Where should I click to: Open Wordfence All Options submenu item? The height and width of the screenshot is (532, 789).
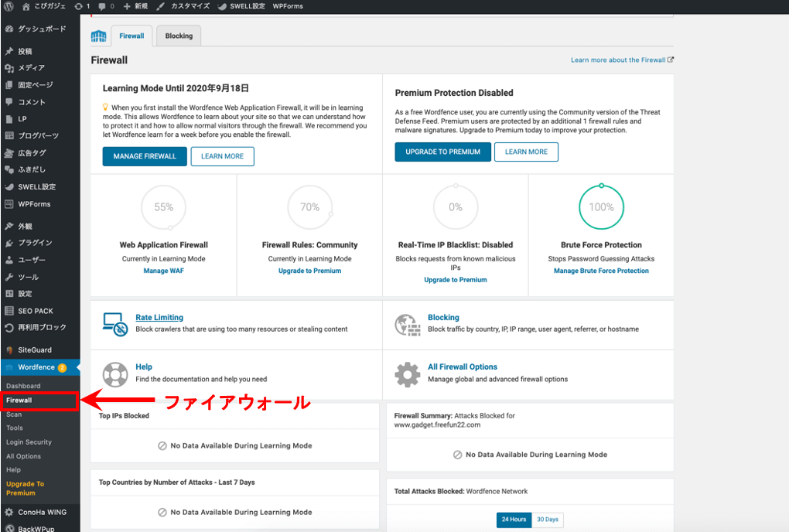tap(24, 456)
